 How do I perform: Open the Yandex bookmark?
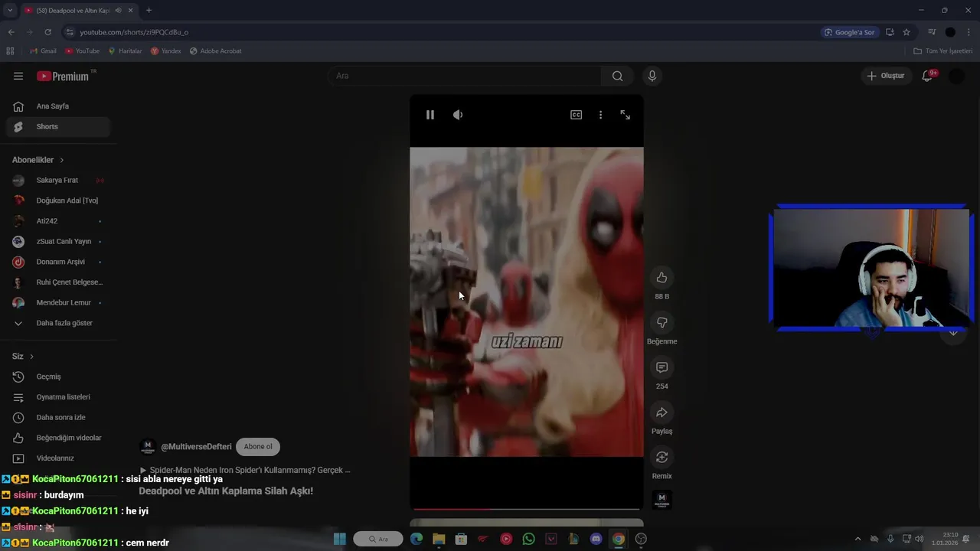(x=166, y=51)
